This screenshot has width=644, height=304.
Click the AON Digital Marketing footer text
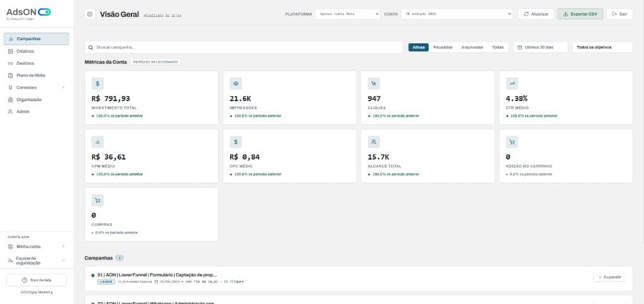click(x=36, y=292)
